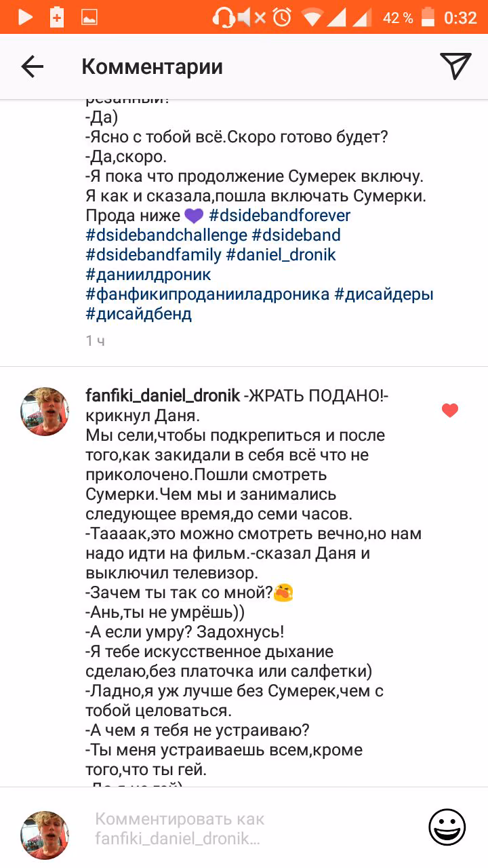
Task: Tap the play notification icon in status bar
Action: (25, 18)
